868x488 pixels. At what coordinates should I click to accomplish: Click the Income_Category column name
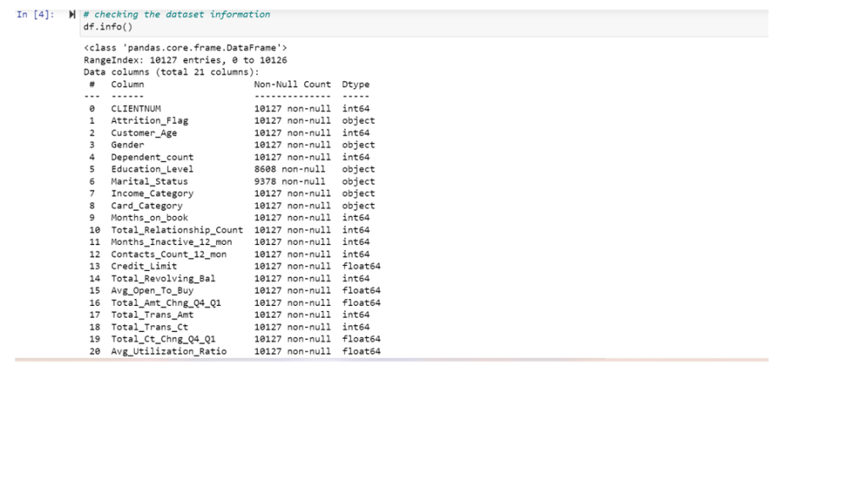pos(152,193)
